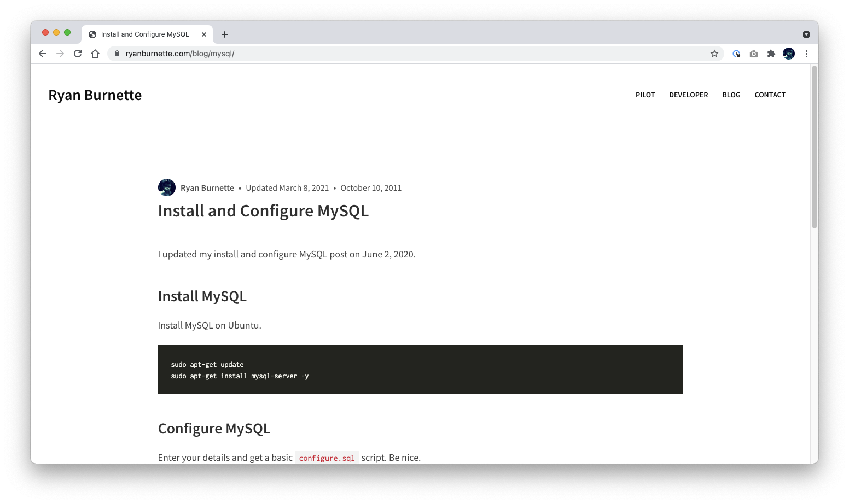Screen dimensions: 849x504
Task: Click the 'Updated March 8, 2021' date
Action: (287, 188)
